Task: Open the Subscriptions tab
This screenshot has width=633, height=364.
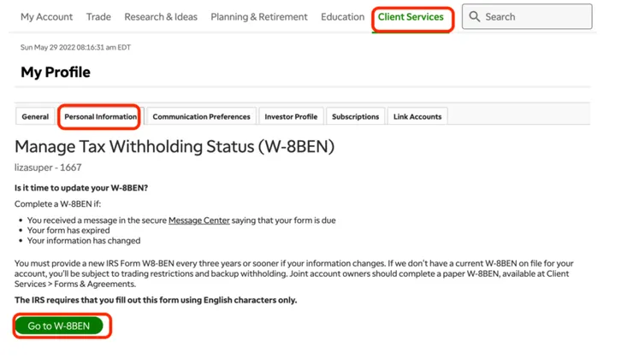Action: (355, 116)
